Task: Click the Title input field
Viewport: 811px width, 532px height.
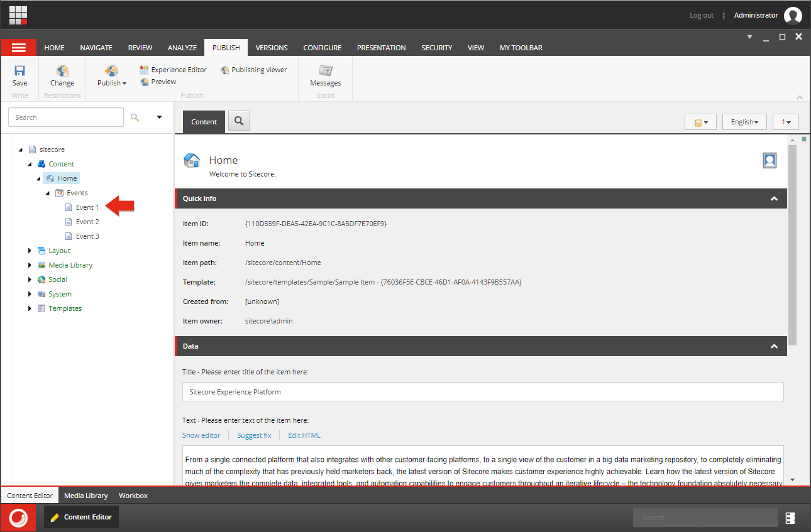Action: pyautogui.click(x=483, y=391)
